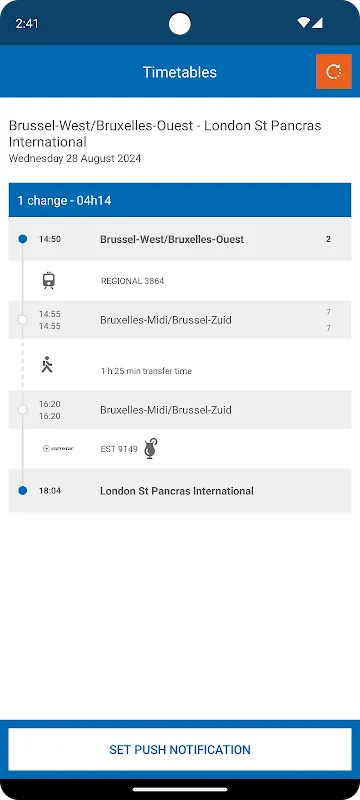The height and width of the screenshot is (800, 360).
Task: Open EST 9149 train details
Action: [x=119, y=449]
